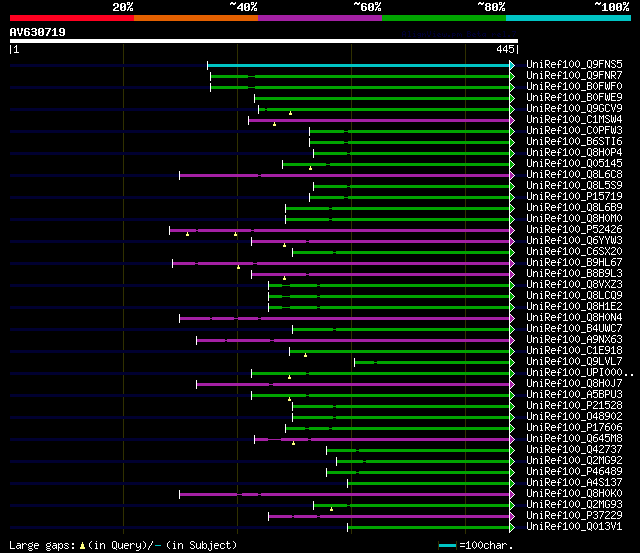Click the purple alignment bar of UniRef100_Q8H0K0
640x553 pixels.
pyautogui.click(x=344, y=494)
